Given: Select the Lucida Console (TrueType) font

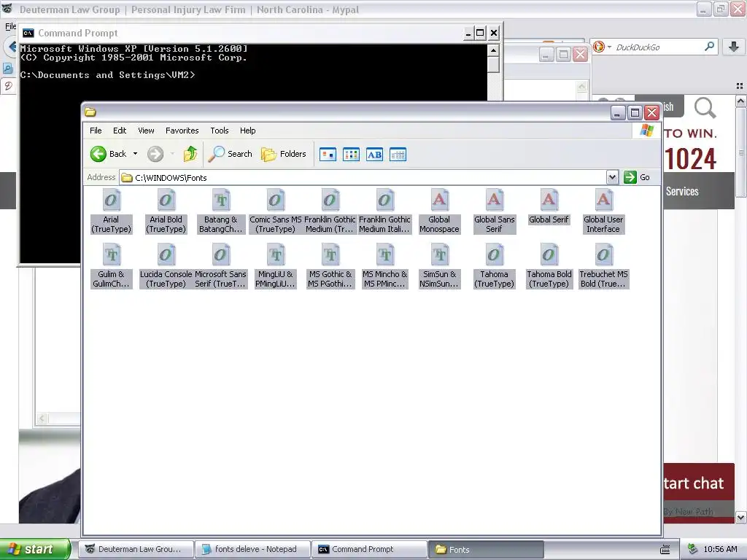Looking at the screenshot, I should point(166,266).
